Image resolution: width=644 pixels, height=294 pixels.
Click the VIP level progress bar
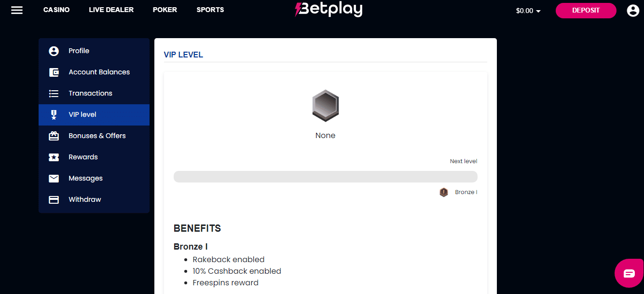click(326, 176)
